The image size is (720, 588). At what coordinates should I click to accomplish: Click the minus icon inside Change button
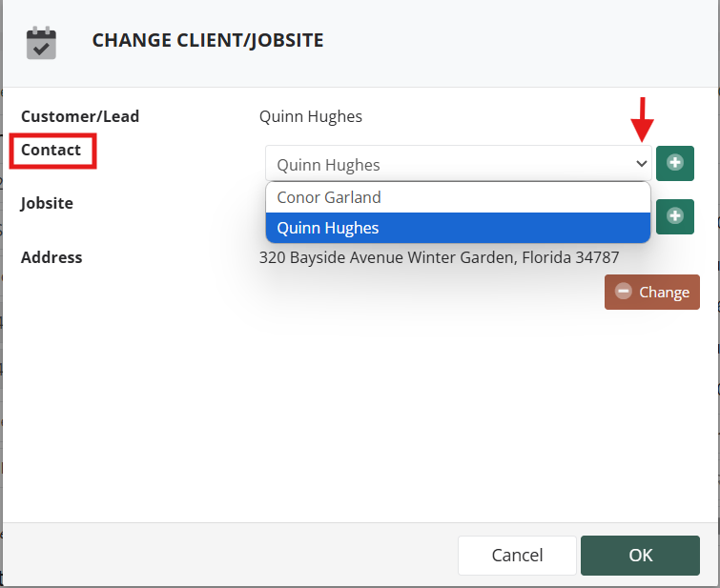(623, 292)
